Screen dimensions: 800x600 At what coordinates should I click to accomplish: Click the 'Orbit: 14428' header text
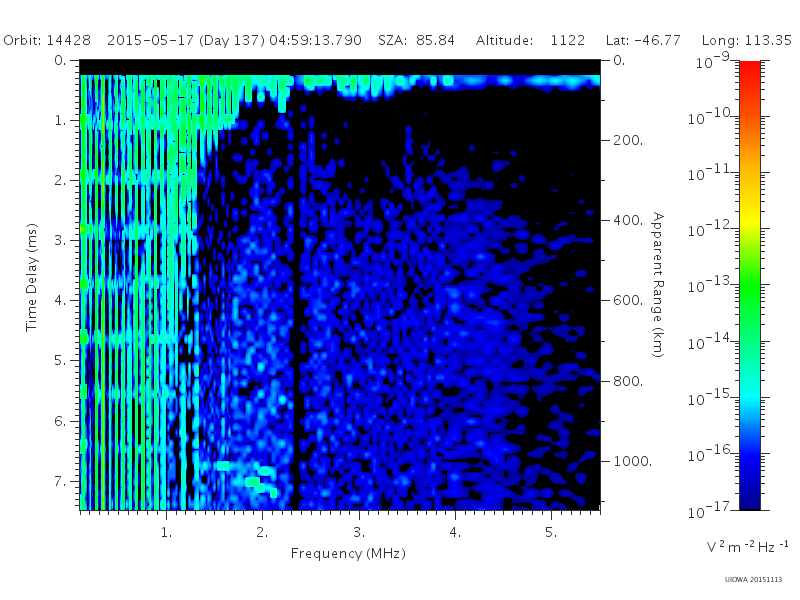click(x=47, y=40)
